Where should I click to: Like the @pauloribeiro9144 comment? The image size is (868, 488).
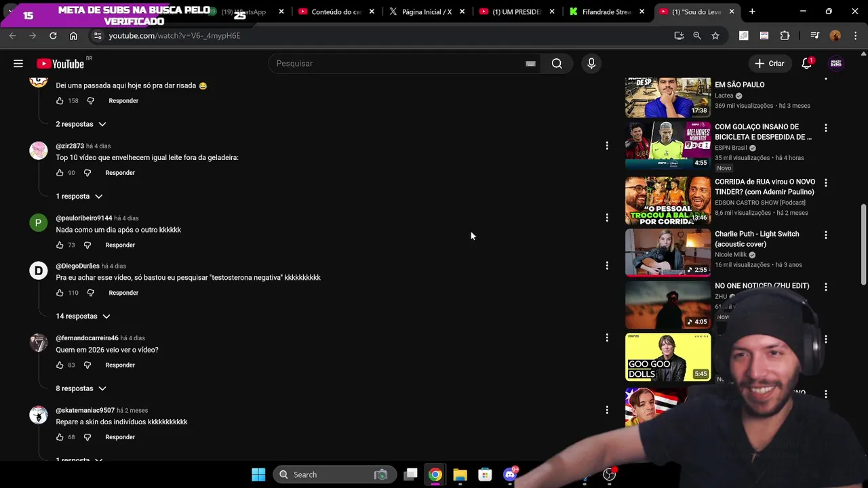click(60, 245)
